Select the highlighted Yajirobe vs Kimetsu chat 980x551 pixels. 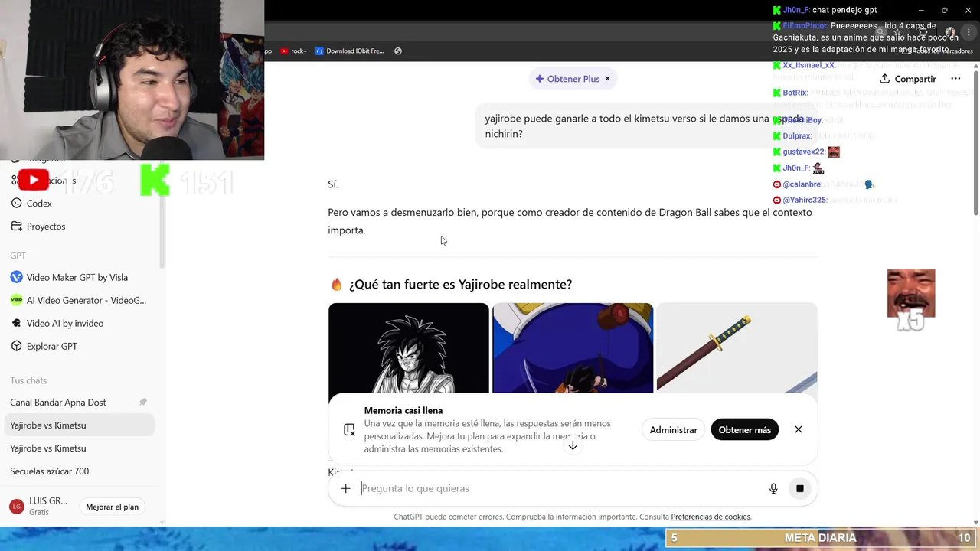tap(80, 425)
